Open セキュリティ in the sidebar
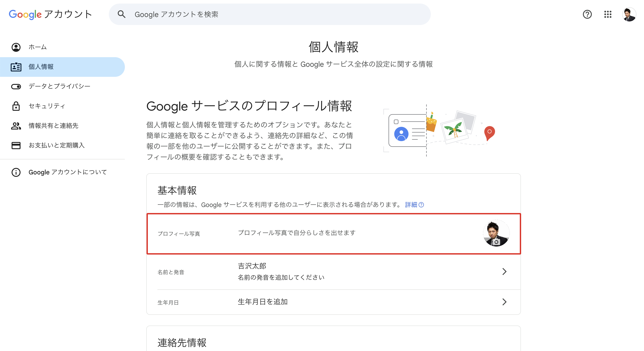Image resolution: width=644 pixels, height=351 pixels. tap(62, 106)
